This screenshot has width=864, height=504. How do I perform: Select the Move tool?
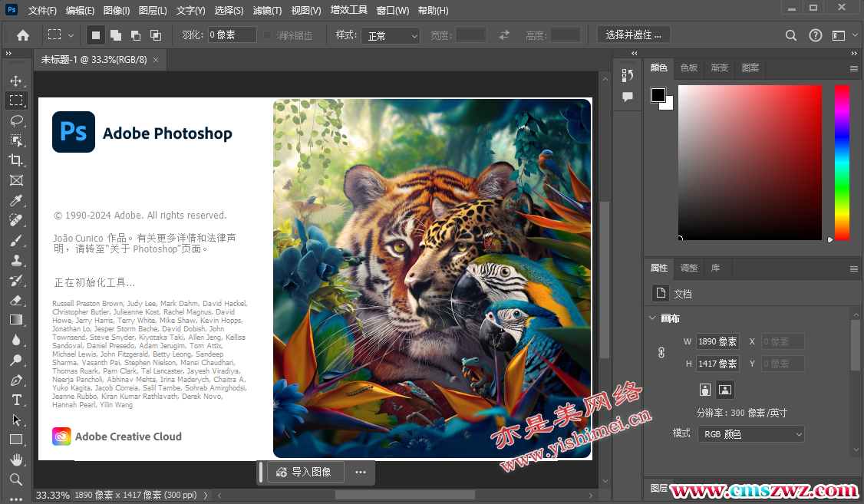(16, 81)
